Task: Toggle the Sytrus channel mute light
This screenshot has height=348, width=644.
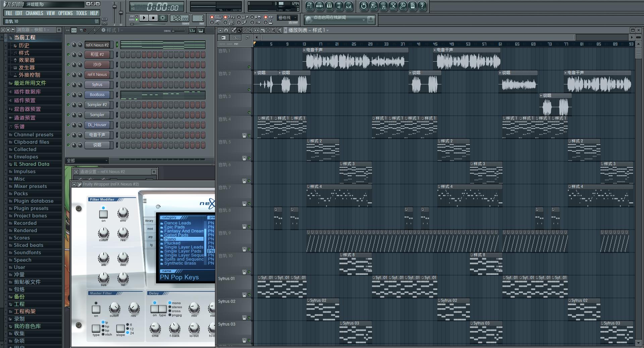Action: point(68,85)
